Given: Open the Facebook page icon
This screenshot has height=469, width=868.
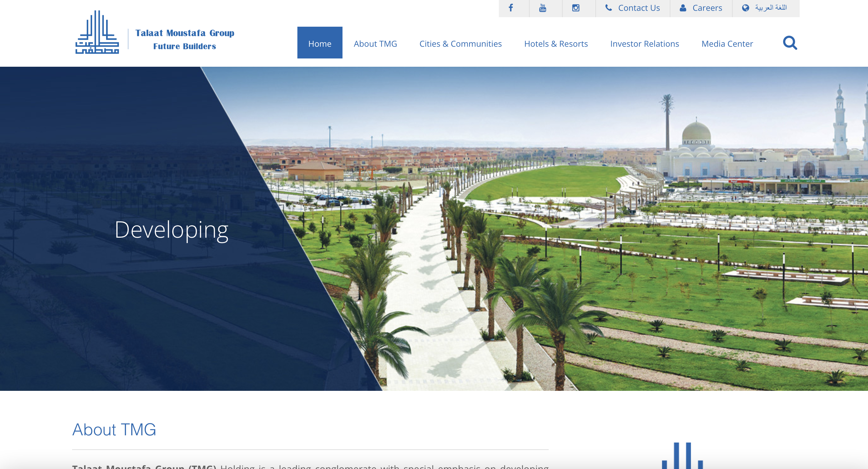Looking at the screenshot, I should (x=511, y=8).
